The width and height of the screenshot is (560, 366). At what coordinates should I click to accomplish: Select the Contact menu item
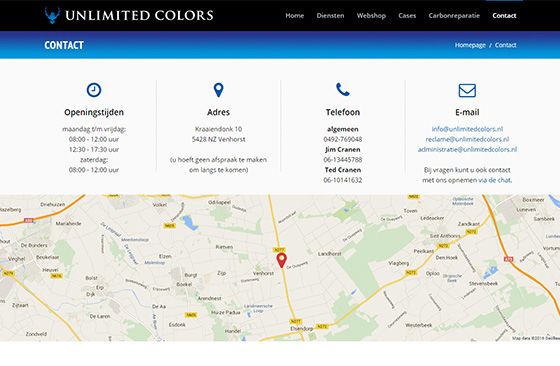click(504, 16)
